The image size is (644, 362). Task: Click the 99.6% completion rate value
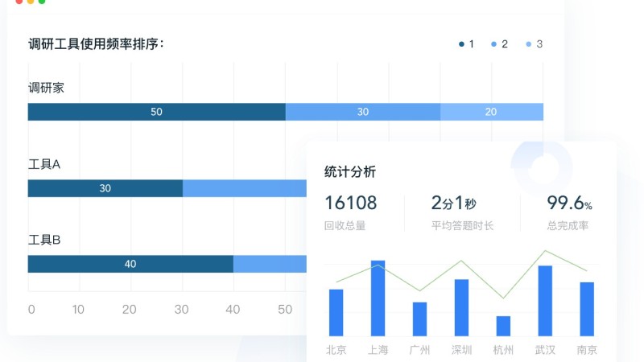click(569, 203)
